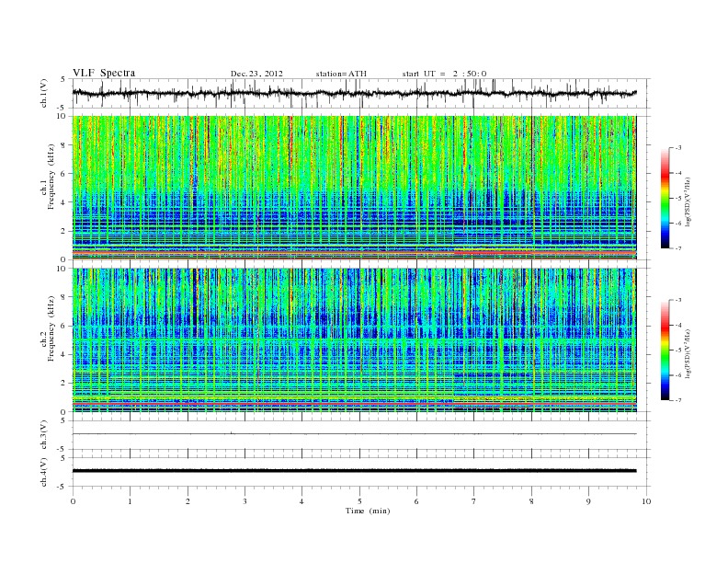Select the "start UT = 2:50:0" header text
The image size is (728, 563).
point(444,74)
